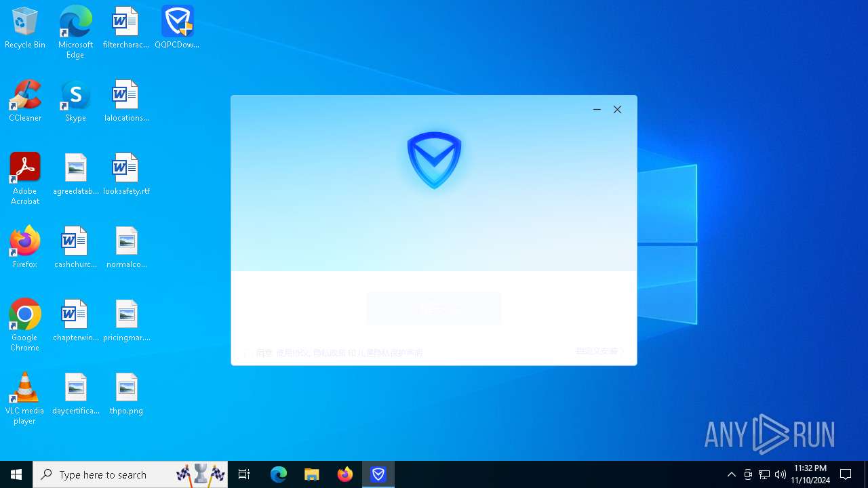Select the normalco... image file icon

pyautogui.click(x=126, y=247)
